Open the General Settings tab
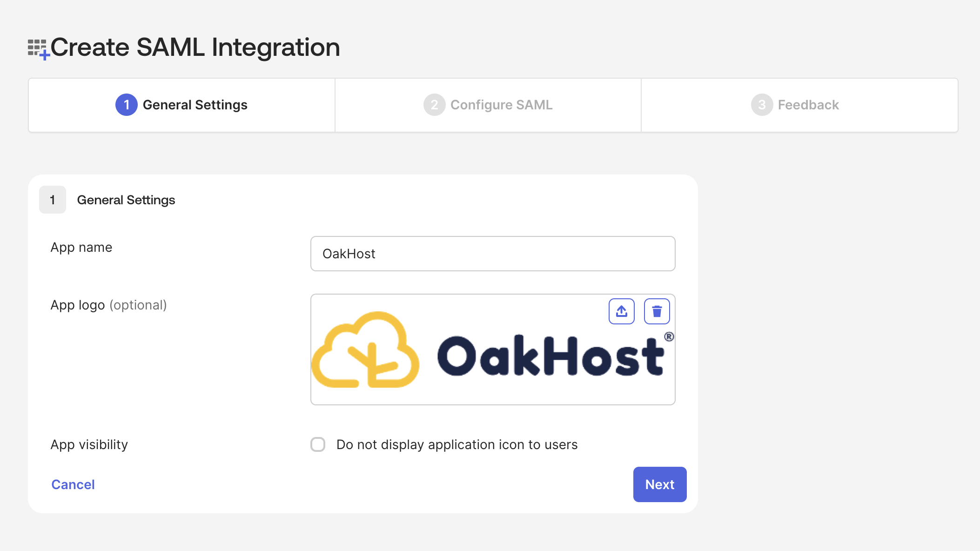 [x=195, y=105]
